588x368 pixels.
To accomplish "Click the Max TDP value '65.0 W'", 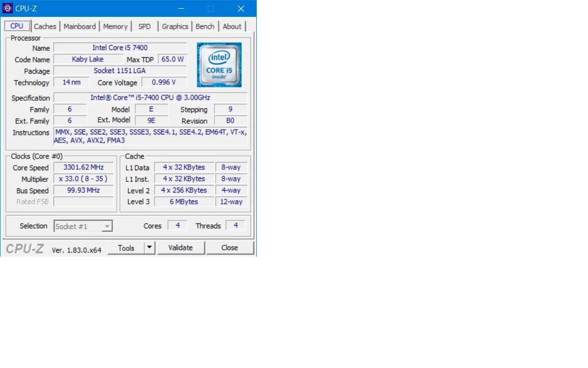I will pyautogui.click(x=173, y=59).
